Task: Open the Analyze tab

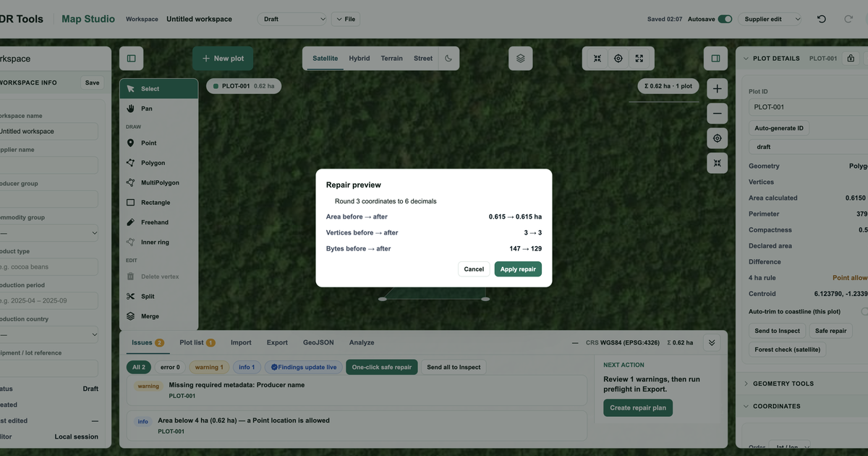Action: [362, 343]
